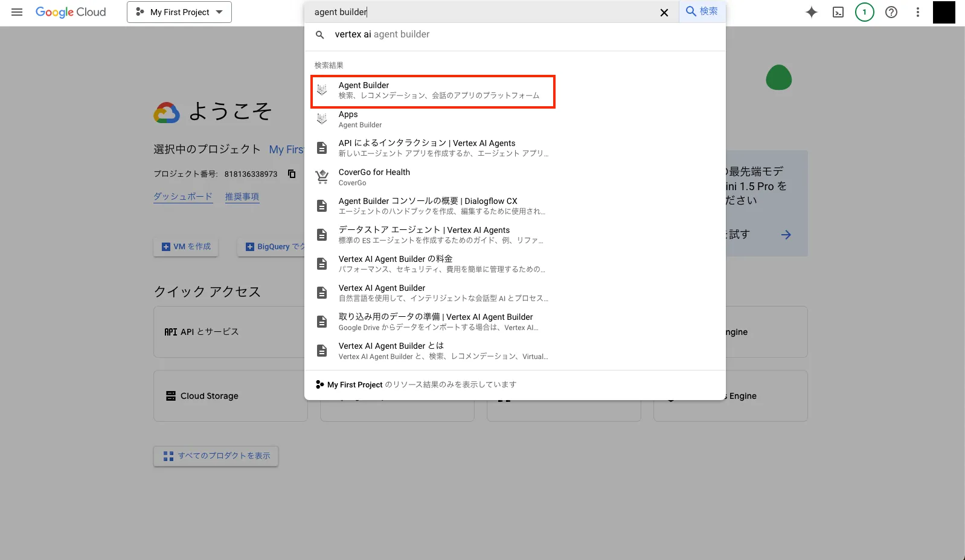Click the CoverGo shopping cart icon
965x560 pixels.
point(322,177)
